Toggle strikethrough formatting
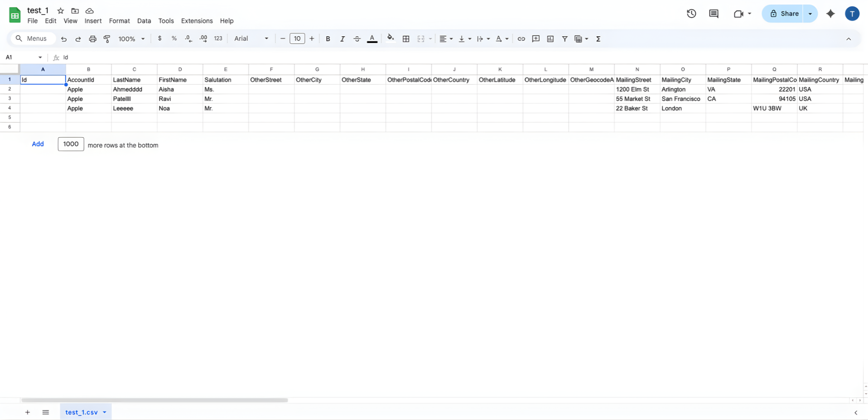This screenshot has height=420, width=868. pyautogui.click(x=357, y=39)
